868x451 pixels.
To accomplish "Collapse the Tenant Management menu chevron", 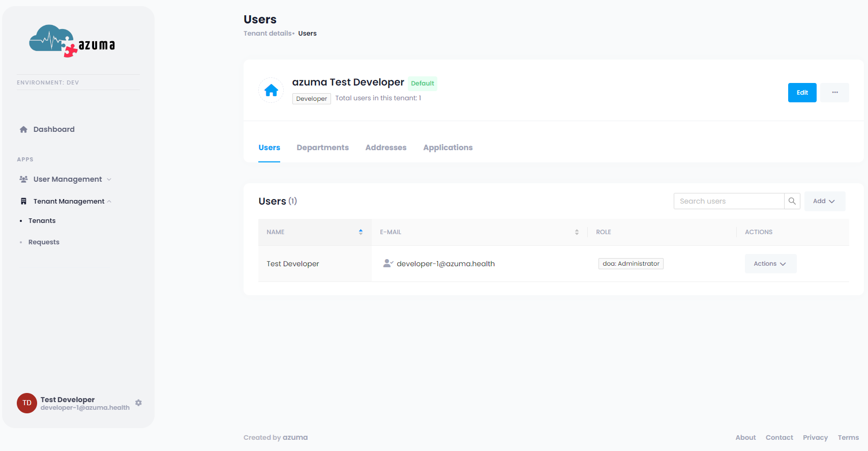I will tap(109, 201).
